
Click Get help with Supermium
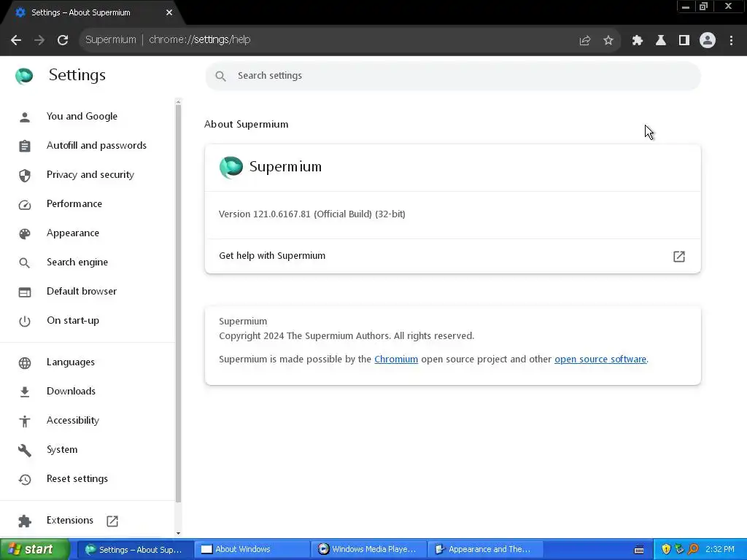click(x=452, y=256)
